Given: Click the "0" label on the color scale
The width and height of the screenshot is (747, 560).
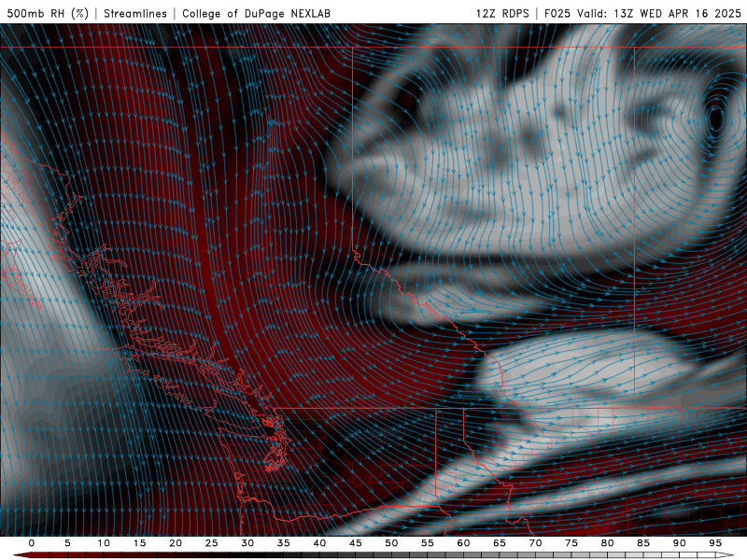Looking at the screenshot, I should [x=32, y=543].
